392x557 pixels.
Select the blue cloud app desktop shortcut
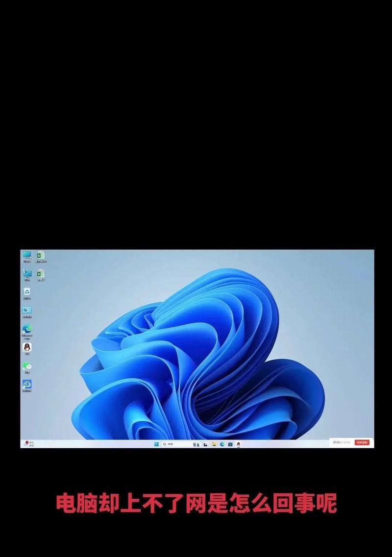click(x=27, y=386)
